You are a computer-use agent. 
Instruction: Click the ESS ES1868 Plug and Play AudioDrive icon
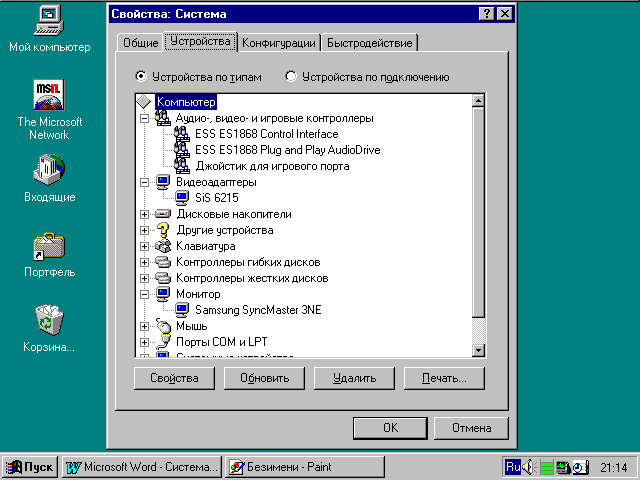[x=182, y=150]
